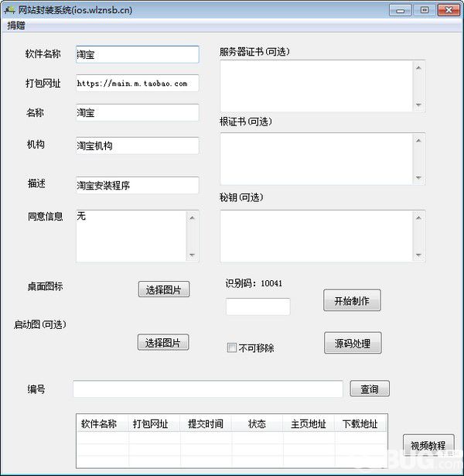Choose picture for 桌面图标
The width and height of the screenshot is (464, 476).
(164, 289)
